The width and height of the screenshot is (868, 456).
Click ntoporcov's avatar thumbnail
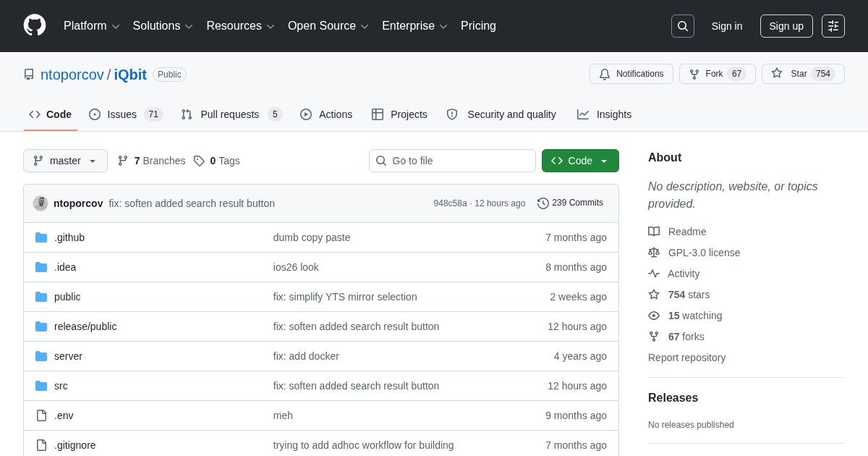click(41, 203)
